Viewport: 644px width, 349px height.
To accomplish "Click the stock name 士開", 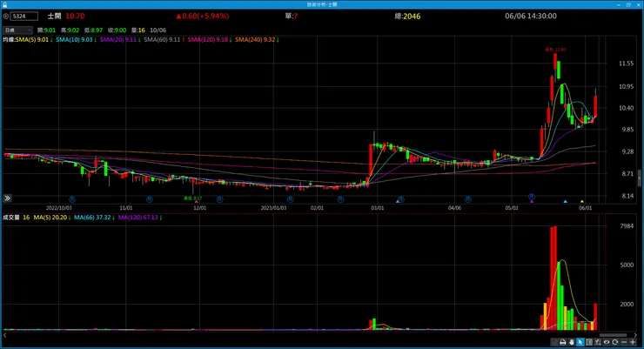I will pyautogui.click(x=54, y=16).
